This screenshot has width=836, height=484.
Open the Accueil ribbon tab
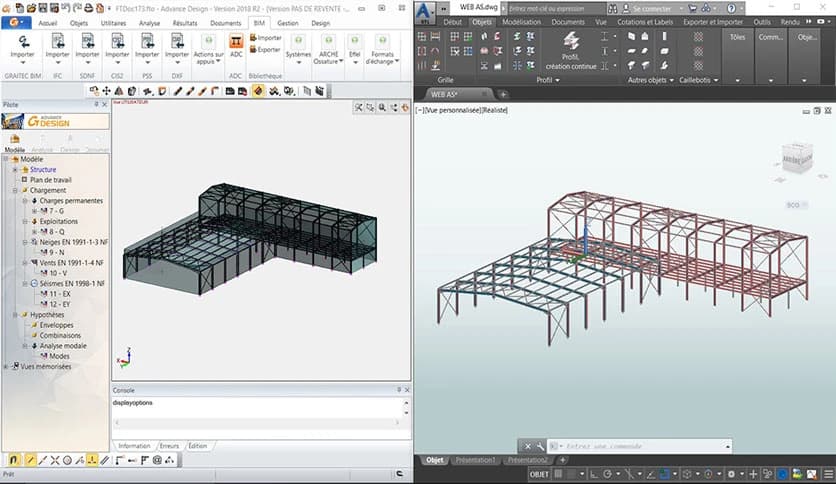pyautogui.click(x=48, y=23)
